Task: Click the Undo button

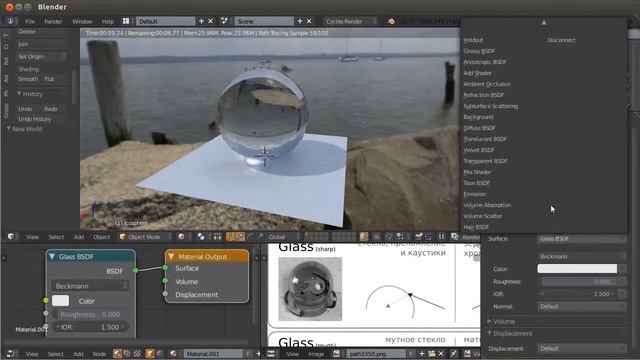Action: tap(25, 109)
